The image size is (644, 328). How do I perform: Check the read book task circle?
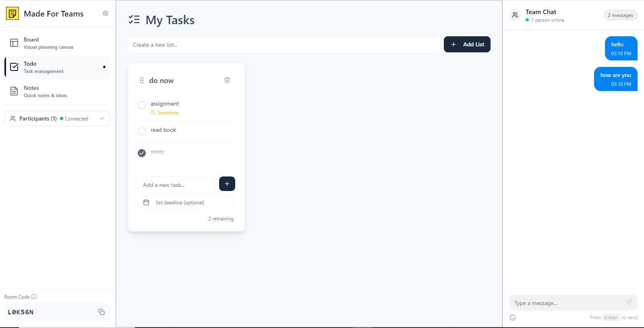pyautogui.click(x=142, y=131)
